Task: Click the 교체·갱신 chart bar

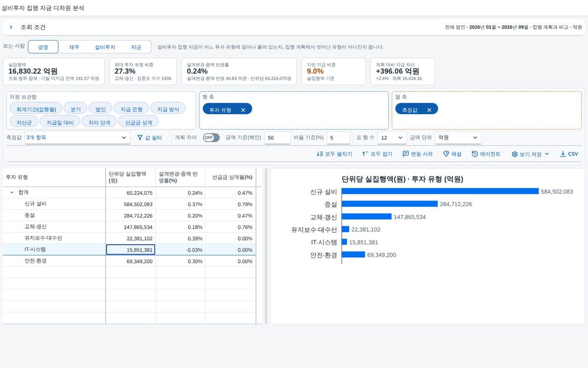Action: 367,217
